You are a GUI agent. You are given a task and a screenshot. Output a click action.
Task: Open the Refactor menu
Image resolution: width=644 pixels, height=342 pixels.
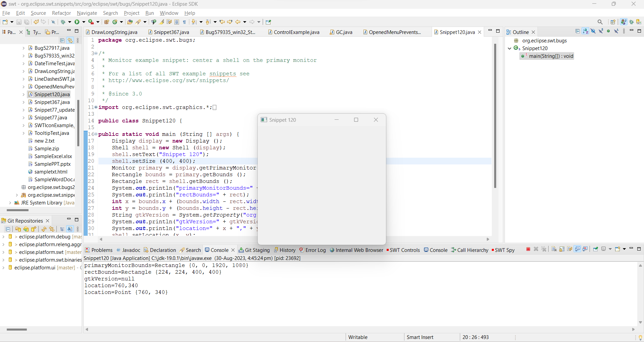tap(61, 13)
